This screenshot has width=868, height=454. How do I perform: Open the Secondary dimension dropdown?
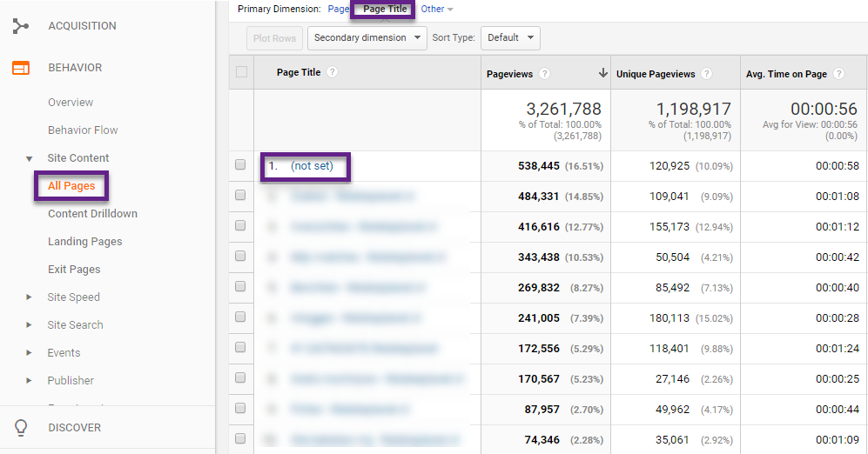[367, 38]
